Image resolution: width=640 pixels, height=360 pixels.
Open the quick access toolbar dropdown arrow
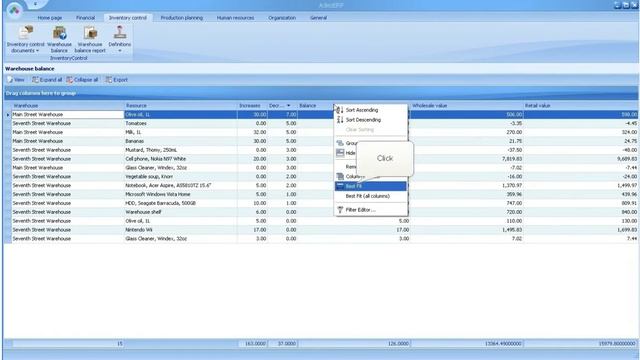(x=35, y=4)
